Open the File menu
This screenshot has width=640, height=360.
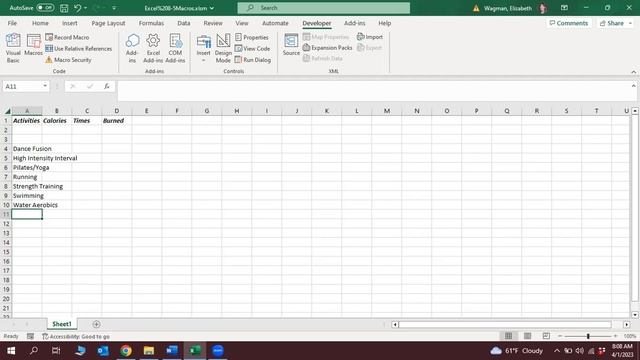(x=12, y=23)
